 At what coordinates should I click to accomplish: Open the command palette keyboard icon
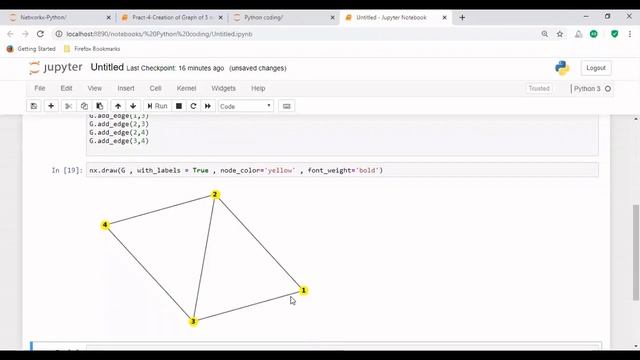pyautogui.click(x=287, y=106)
